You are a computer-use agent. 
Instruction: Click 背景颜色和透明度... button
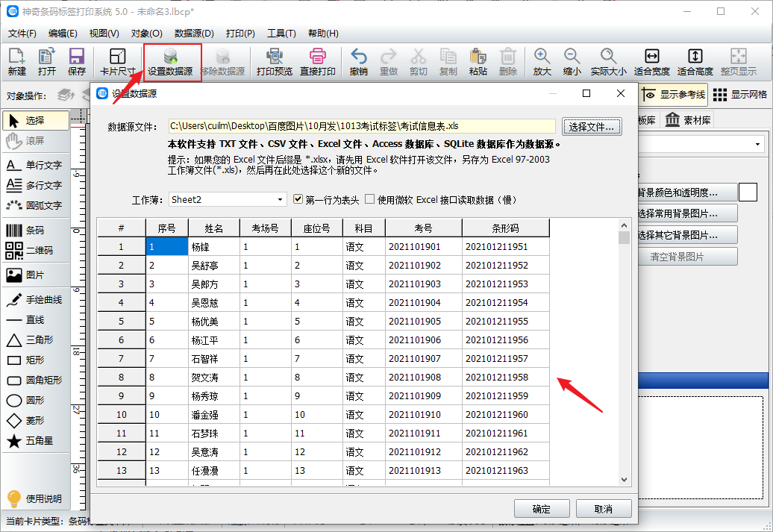click(x=687, y=193)
